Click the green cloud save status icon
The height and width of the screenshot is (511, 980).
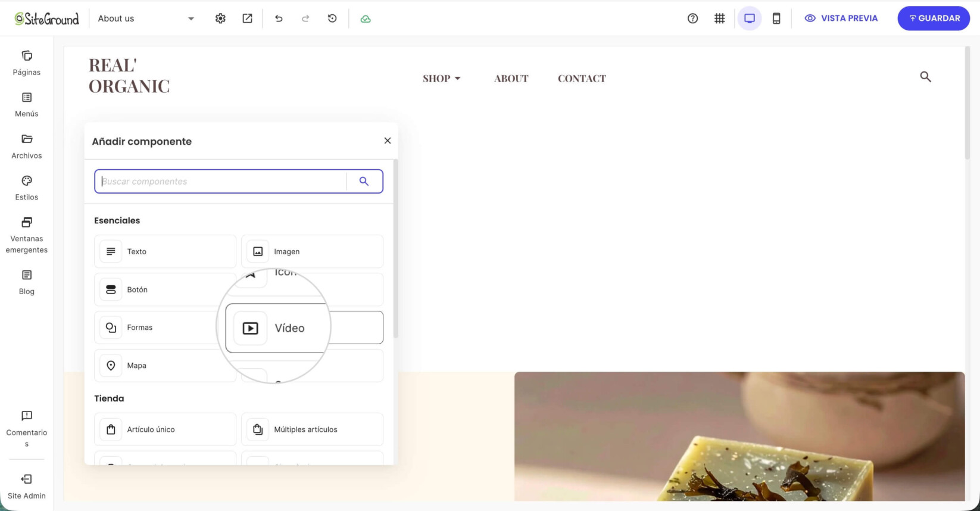pos(366,19)
